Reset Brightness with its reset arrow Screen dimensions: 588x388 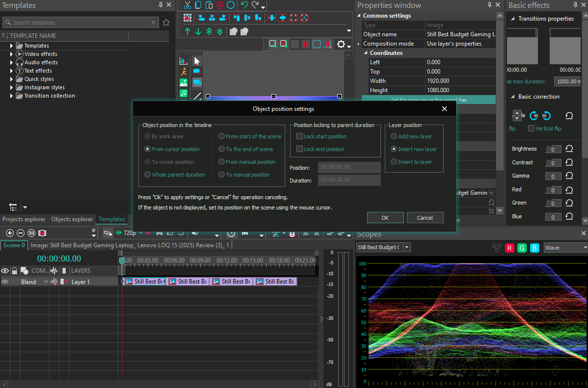click(x=569, y=149)
